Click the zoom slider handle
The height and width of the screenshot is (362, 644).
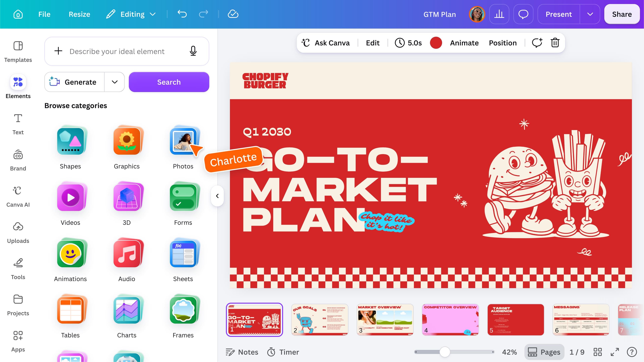point(445,352)
